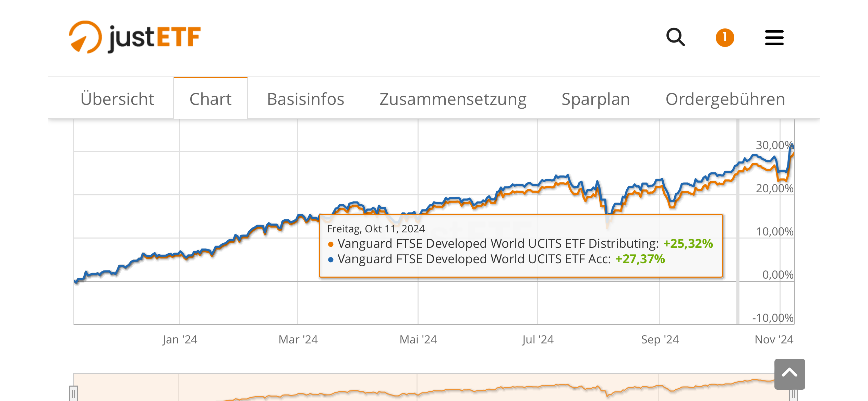Click the left chart navigator handle
The image size is (868, 401).
coord(73,393)
